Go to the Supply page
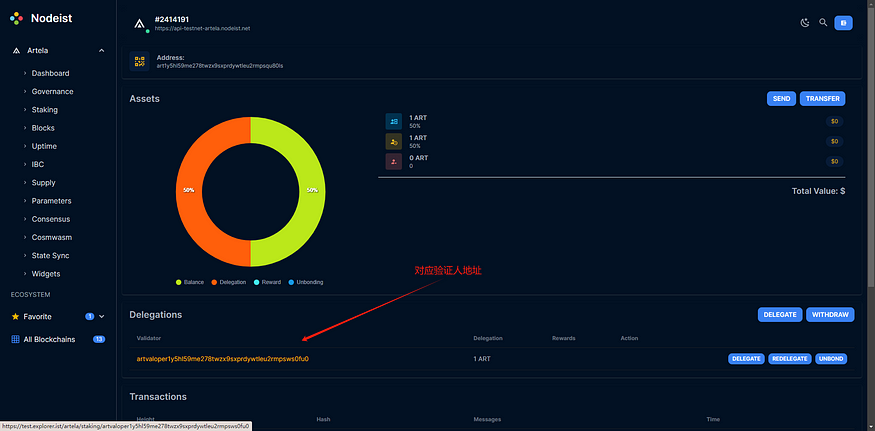Viewport: 875px width, 431px height. click(44, 183)
